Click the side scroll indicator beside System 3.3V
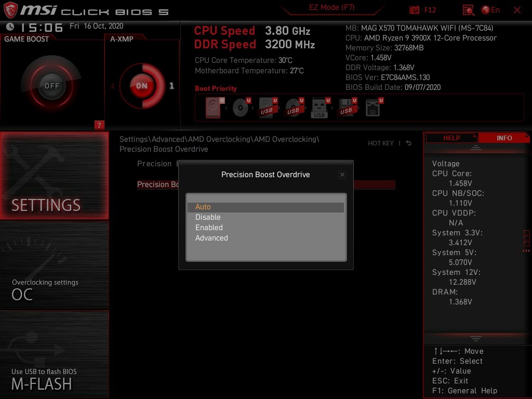This screenshot has height=399, width=532. pos(527,241)
